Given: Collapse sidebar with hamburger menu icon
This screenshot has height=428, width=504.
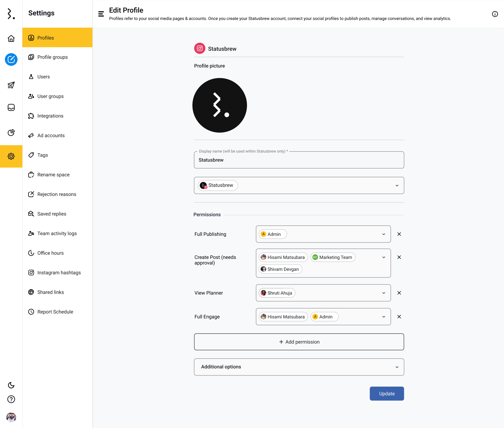Looking at the screenshot, I should click(101, 14).
